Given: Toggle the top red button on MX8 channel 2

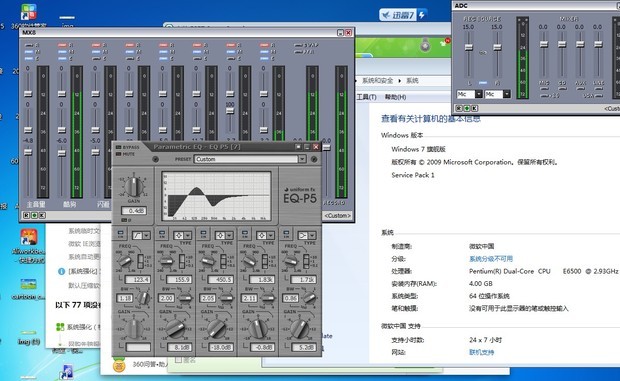Looking at the screenshot, I should click(62, 45).
